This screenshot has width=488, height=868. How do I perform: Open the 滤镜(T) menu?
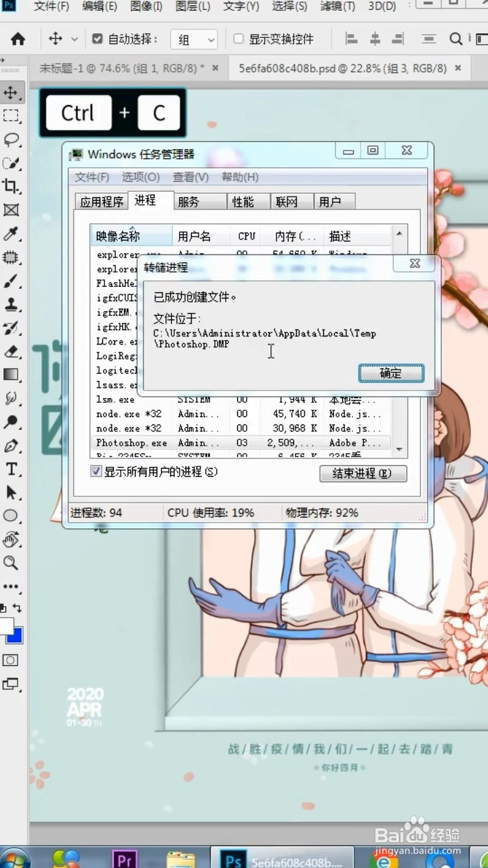pyautogui.click(x=338, y=6)
